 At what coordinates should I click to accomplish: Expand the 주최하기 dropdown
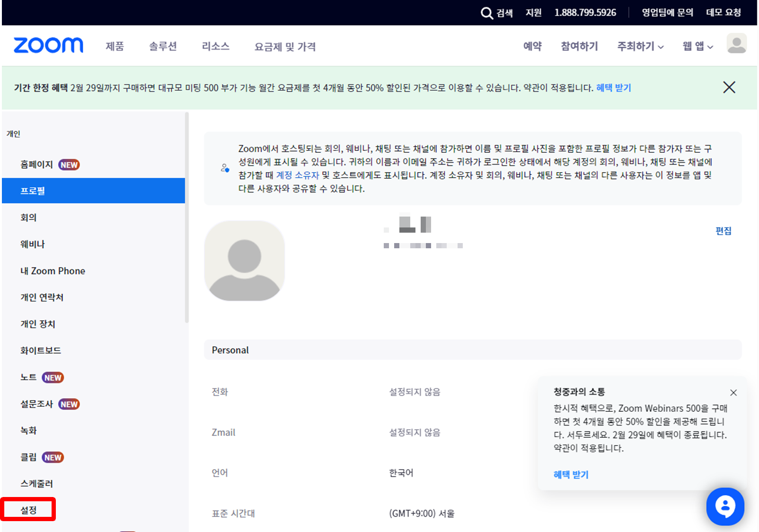pyautogui.click(x=641, y=46)
